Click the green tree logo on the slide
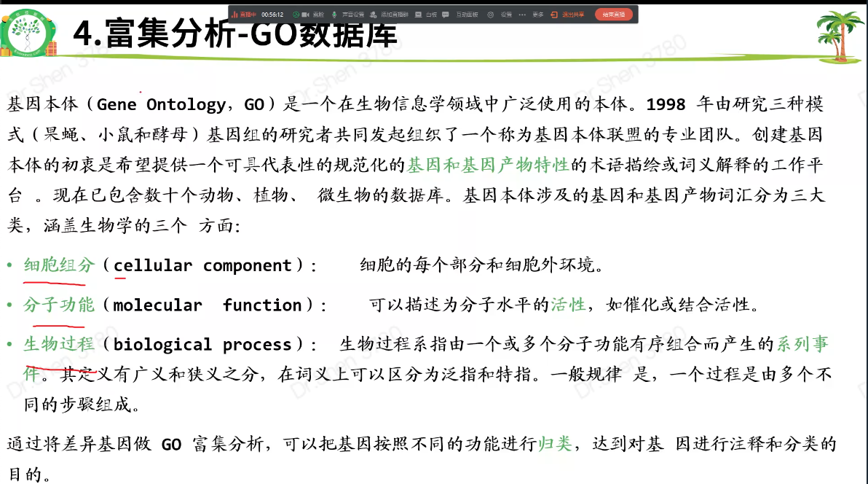Image resolution: width=868 pixels, height=484 pixels. point(28,34)
